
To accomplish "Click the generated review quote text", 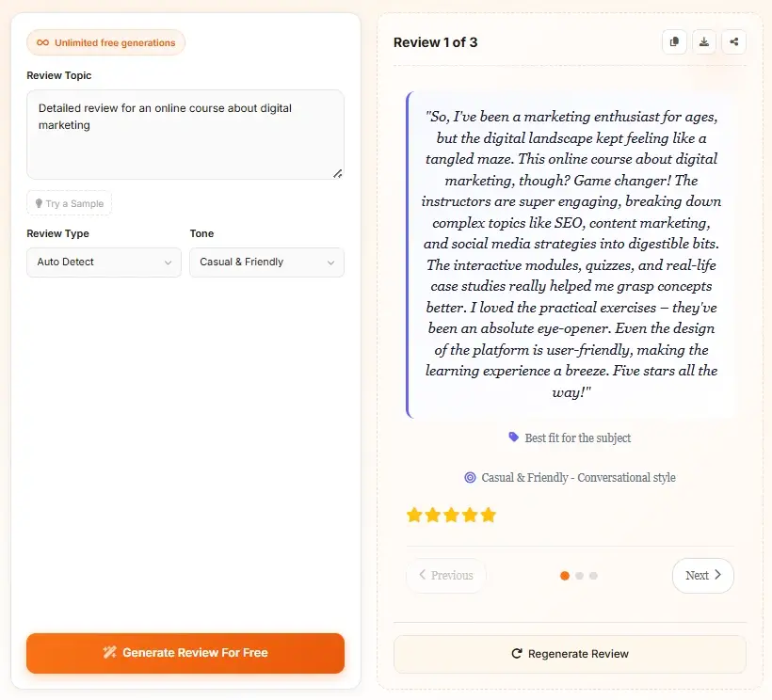I will [571, 254].
